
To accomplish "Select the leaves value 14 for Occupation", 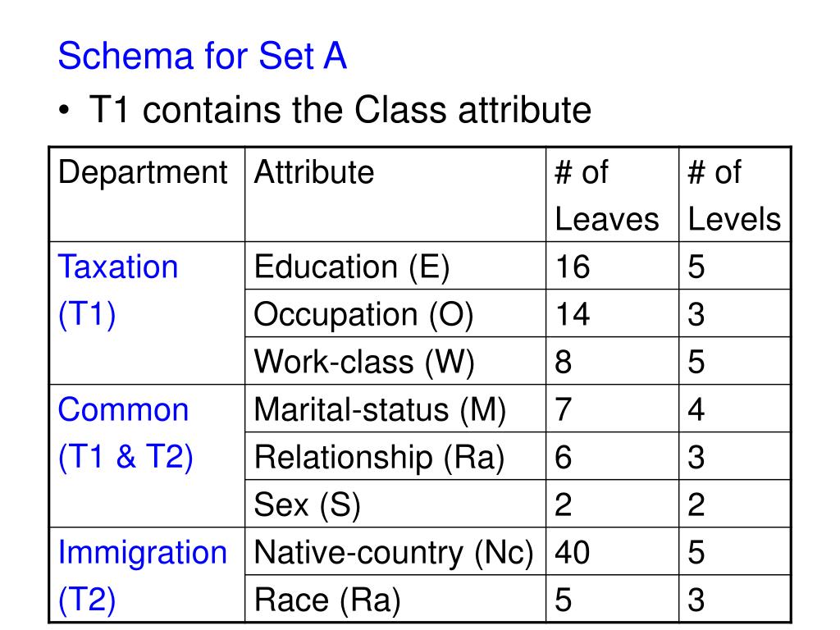I will point(612,313).
